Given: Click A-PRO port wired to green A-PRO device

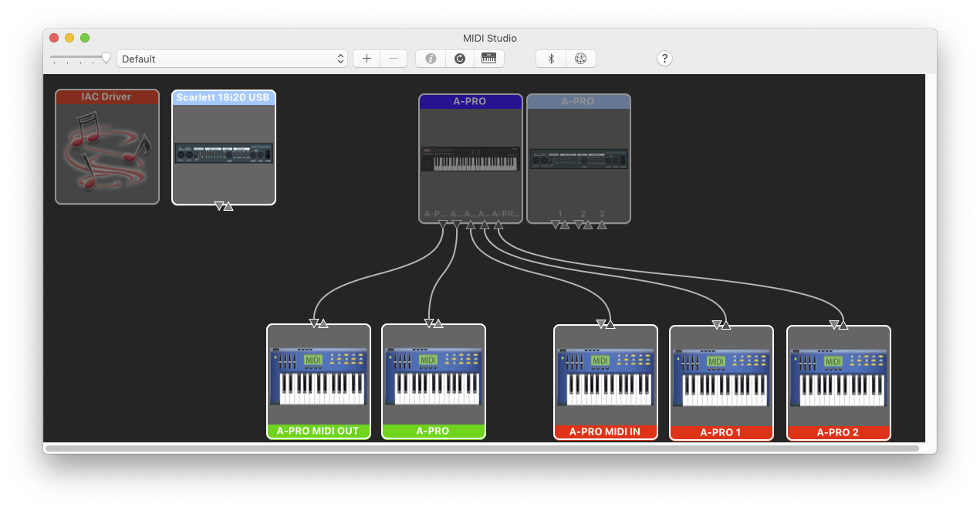Looking at the screenshot, I should coord(456,225).
